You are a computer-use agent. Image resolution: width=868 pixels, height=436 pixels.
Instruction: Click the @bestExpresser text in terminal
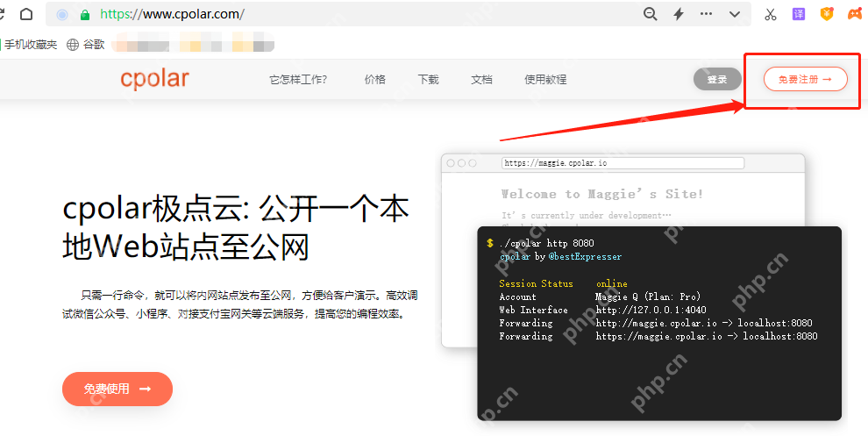click(585, 256)
